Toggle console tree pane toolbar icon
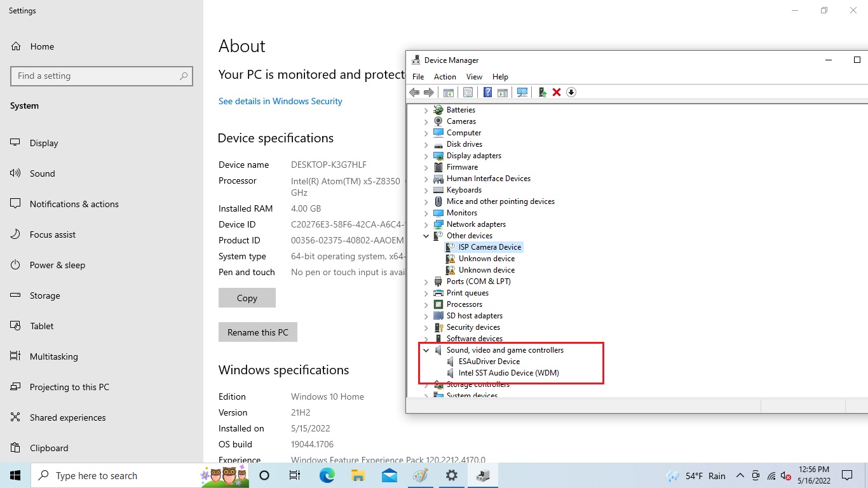The width and height of the screenshot is (868, 488). coord(449,92)
